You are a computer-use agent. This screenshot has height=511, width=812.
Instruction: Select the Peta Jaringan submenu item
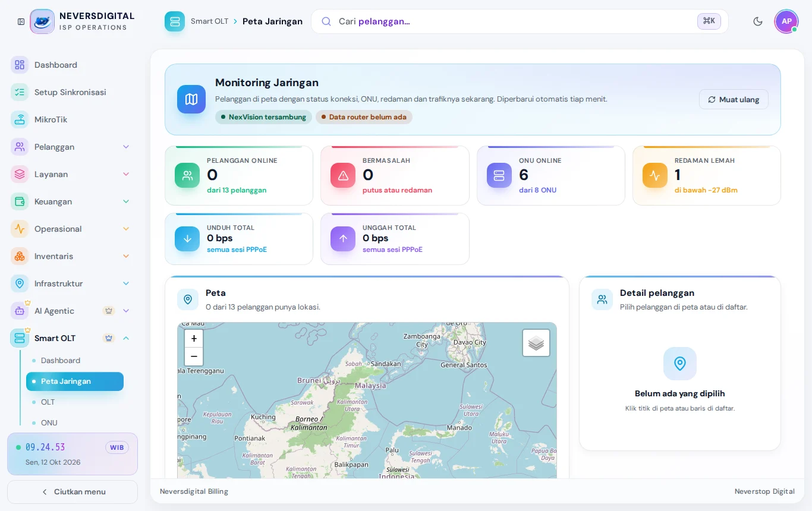pos(75,381)
